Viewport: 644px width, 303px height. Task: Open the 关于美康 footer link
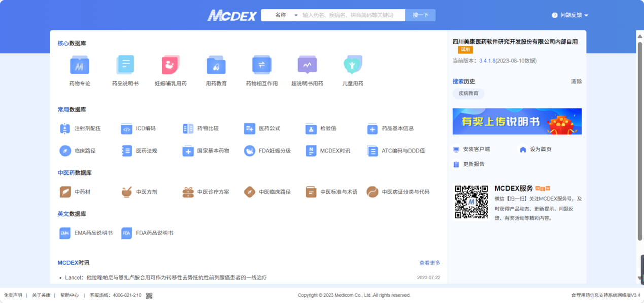(x=41, y=295)
